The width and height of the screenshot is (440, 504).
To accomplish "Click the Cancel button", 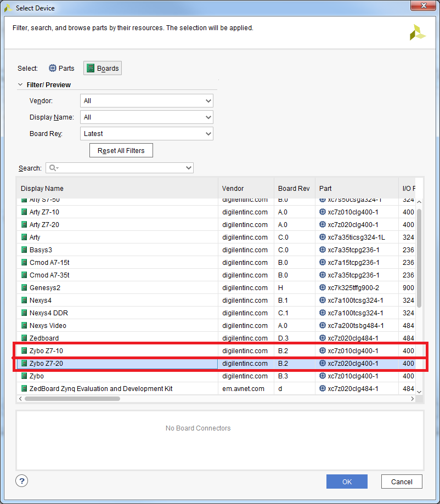I will pos(402,482).
